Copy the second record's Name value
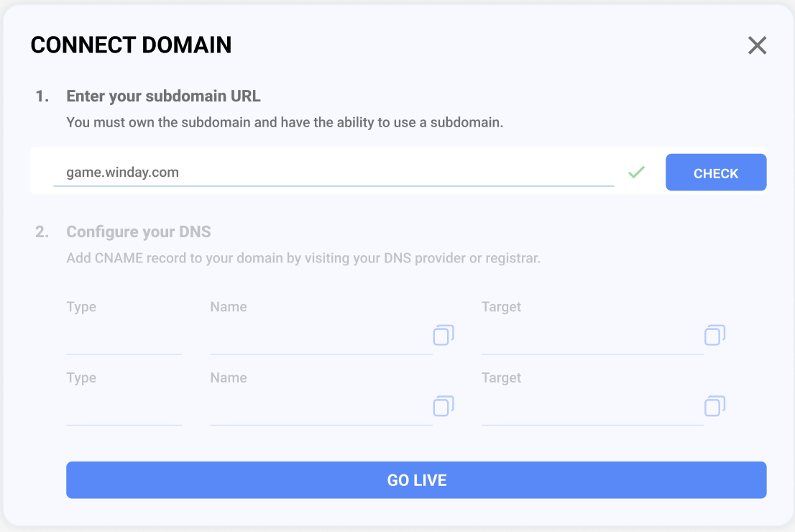 pos(443,406)
